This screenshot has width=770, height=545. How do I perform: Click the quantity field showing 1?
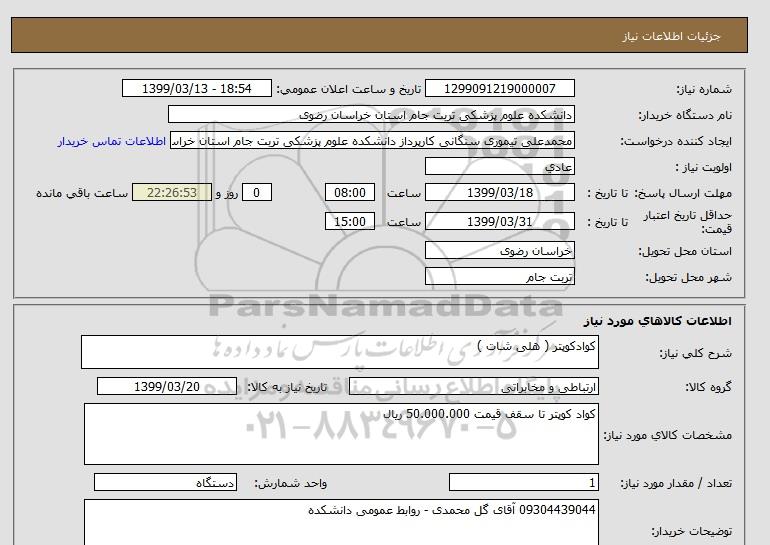coord(523,482)
